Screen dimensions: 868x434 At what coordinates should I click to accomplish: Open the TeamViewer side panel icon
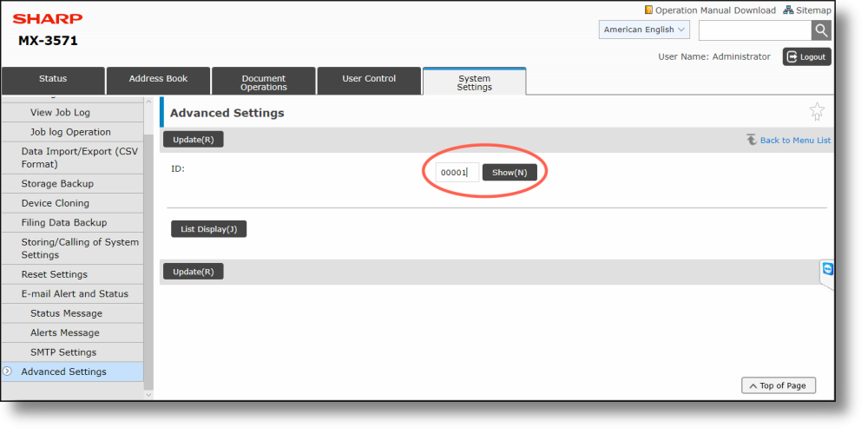pos(827,270)
